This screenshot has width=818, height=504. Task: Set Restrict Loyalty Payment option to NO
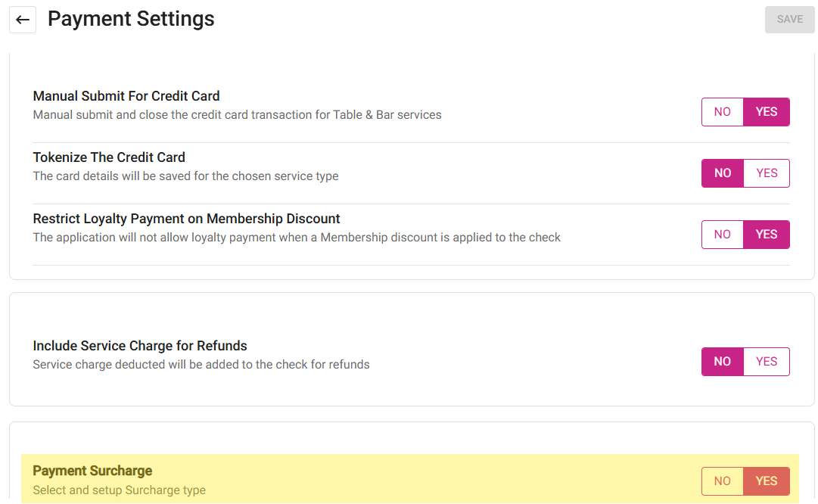tap(723, 235)
